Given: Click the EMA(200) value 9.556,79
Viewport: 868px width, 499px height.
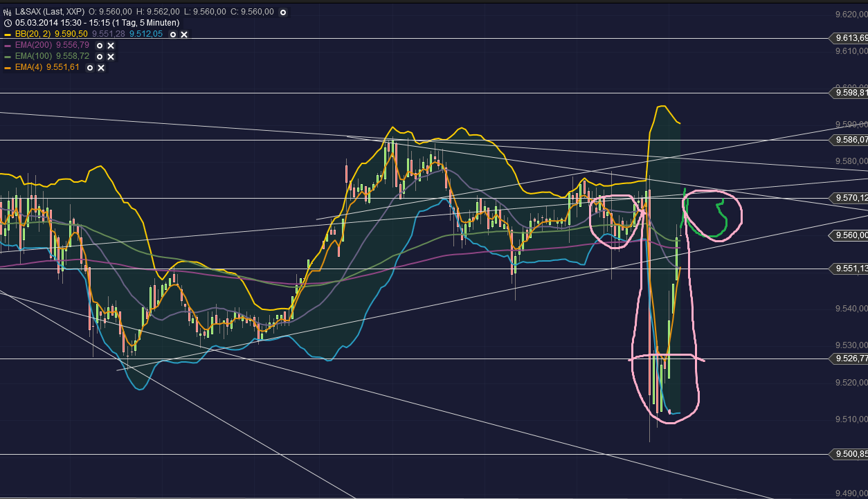Looking at the screenshot, I should click(72, 45).
